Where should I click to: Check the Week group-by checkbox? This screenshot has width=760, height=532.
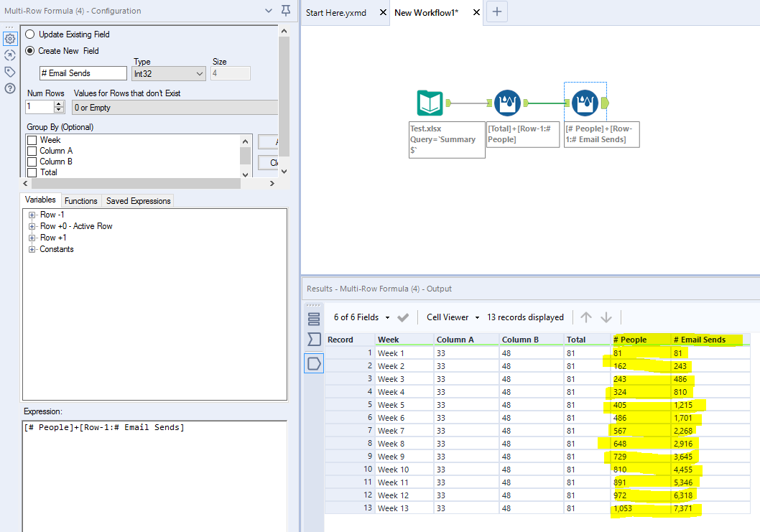click(32, 141)
